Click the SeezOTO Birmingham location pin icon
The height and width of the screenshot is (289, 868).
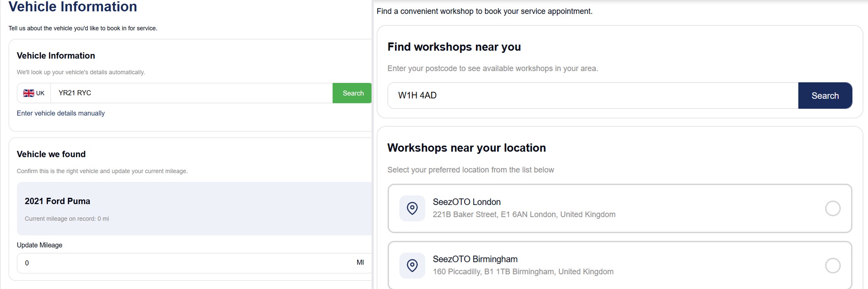(412, 265)
